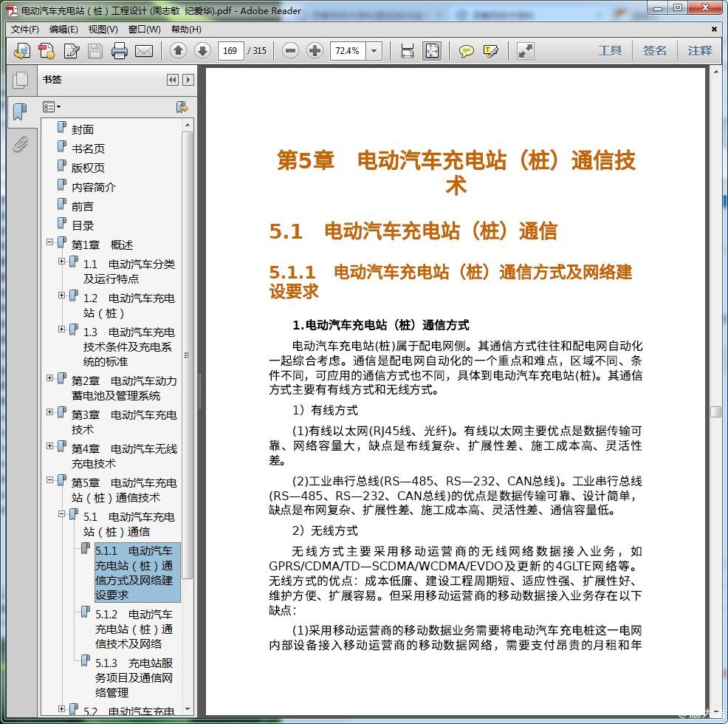
Task: Open the attachments paperclip panel
Action: click(20, 144)
